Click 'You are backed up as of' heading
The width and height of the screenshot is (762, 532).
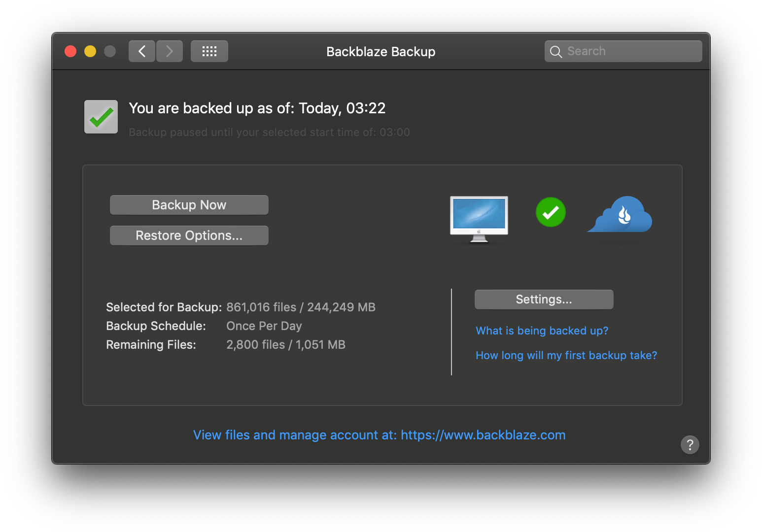[257, 108]
